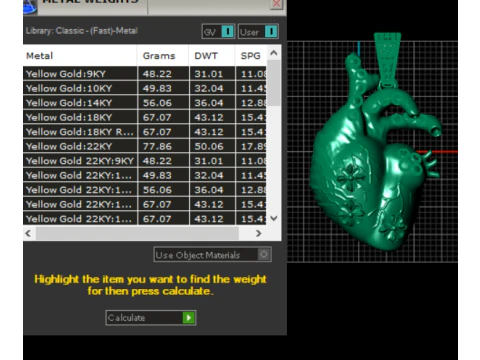Enable the Use Object Materials option
480x360 pixels.
tap(212, 255)
